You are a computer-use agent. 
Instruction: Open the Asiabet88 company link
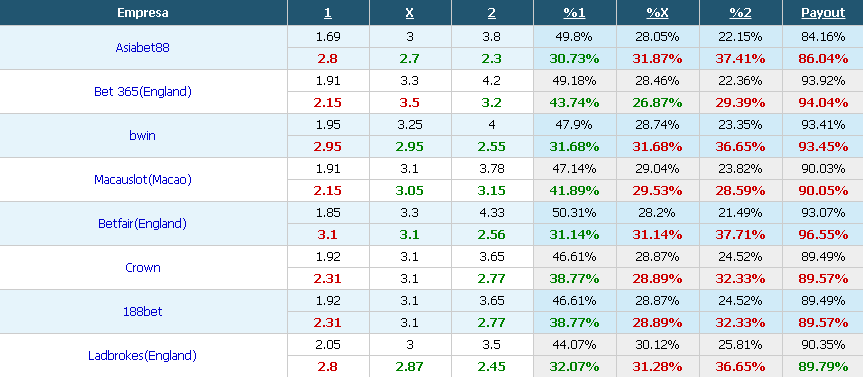[x=143, y=47]
